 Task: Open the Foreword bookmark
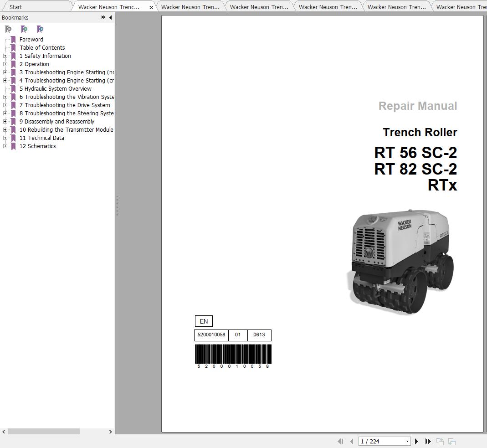tap(31, 40)
